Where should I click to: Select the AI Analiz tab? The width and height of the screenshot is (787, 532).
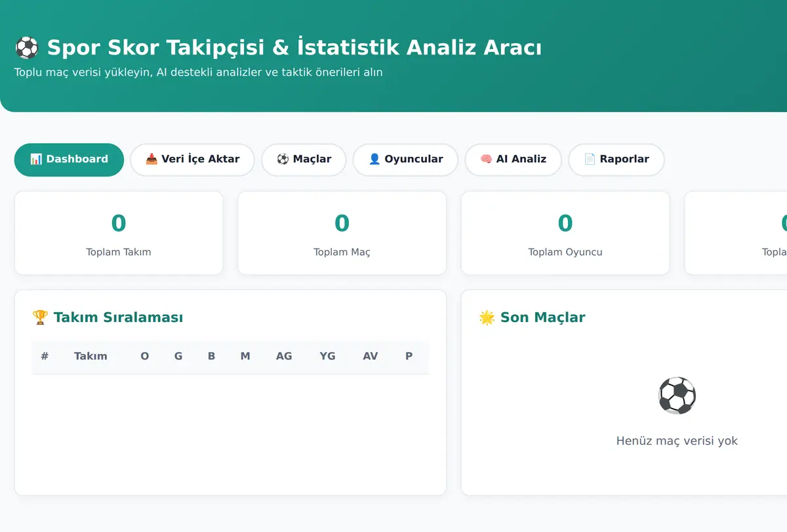coord(514,159)
